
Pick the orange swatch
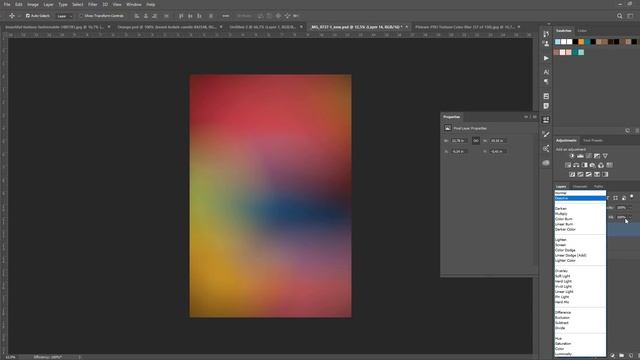pyautogui.click(x=581, y=42)
